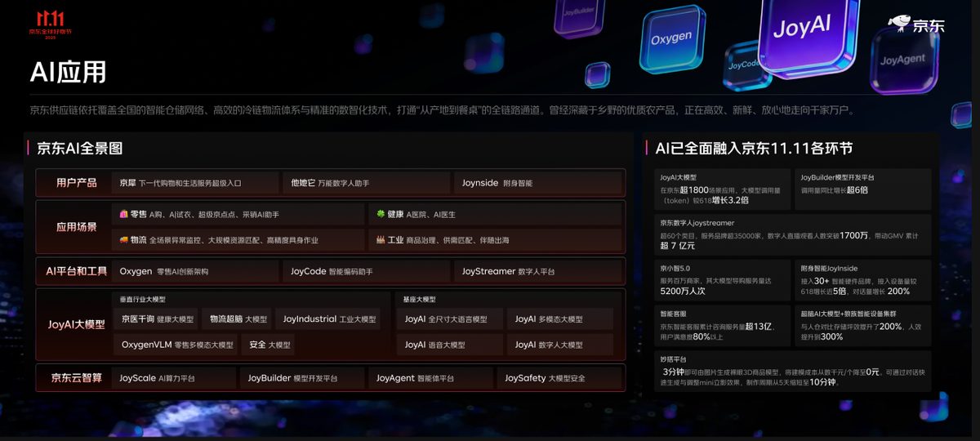Screen dimensions: 980x441
Task: Select the JoyAI 多模态大模型 cell
Action: tap(559, 319)
